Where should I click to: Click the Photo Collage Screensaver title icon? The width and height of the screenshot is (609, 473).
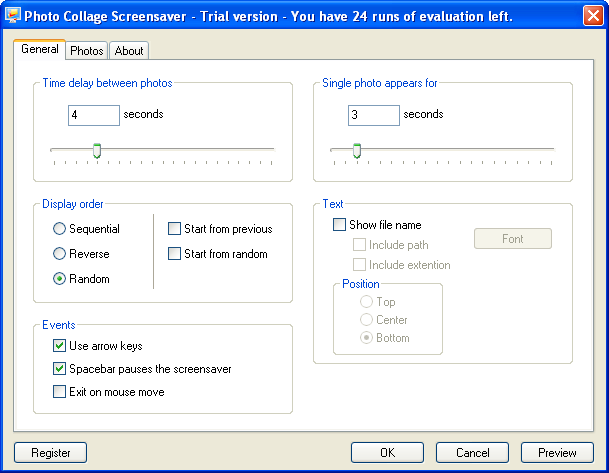pos(13,16)
